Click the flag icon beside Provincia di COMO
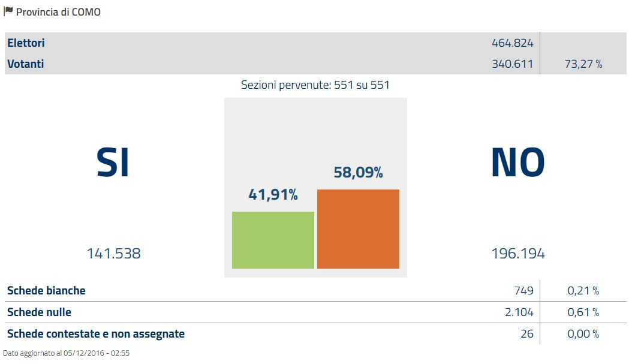Viewport: 632px width, 364px height. (x=8, y=11)
